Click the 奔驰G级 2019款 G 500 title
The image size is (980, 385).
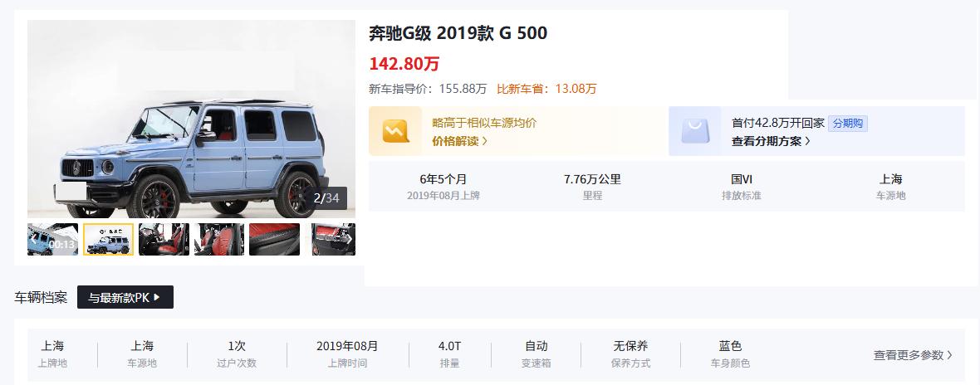[x=458, y=33]
